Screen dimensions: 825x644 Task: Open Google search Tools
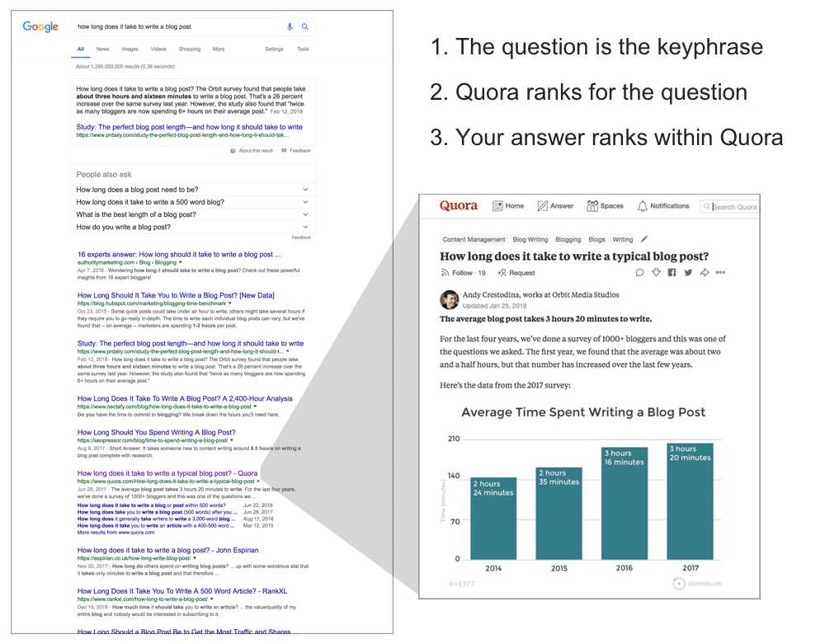tap(303, 49)
